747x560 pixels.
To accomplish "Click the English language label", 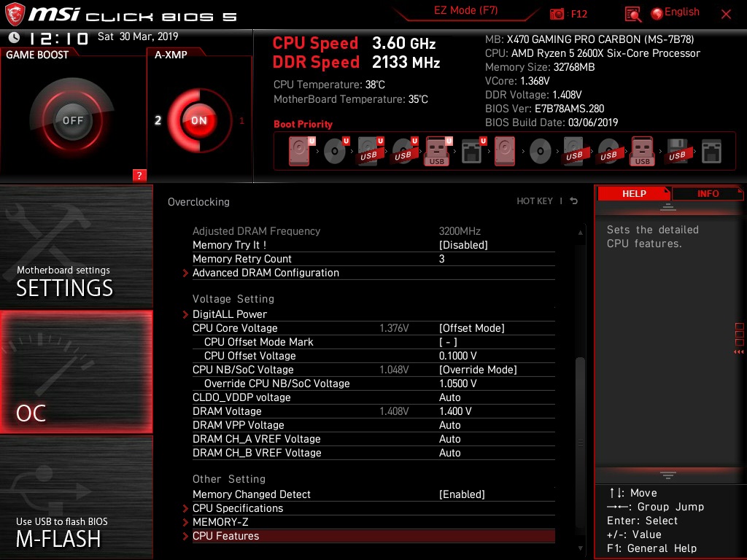I will click(682, 12).
